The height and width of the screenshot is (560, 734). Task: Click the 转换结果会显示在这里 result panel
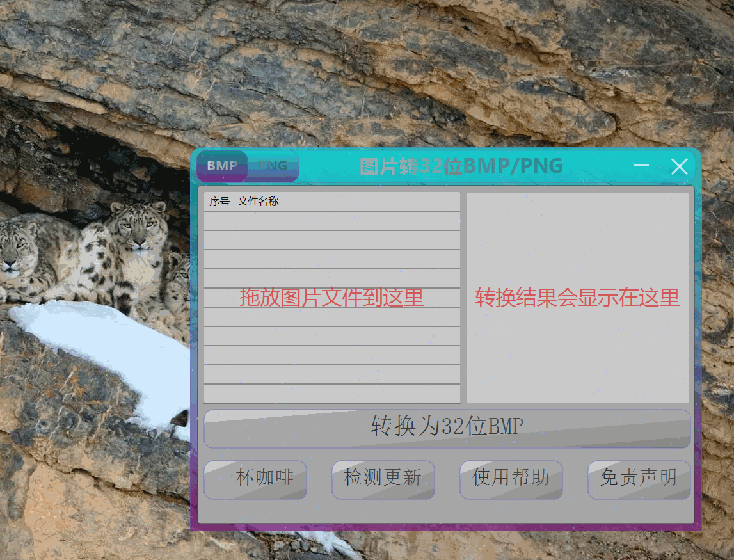coord(578,298)
